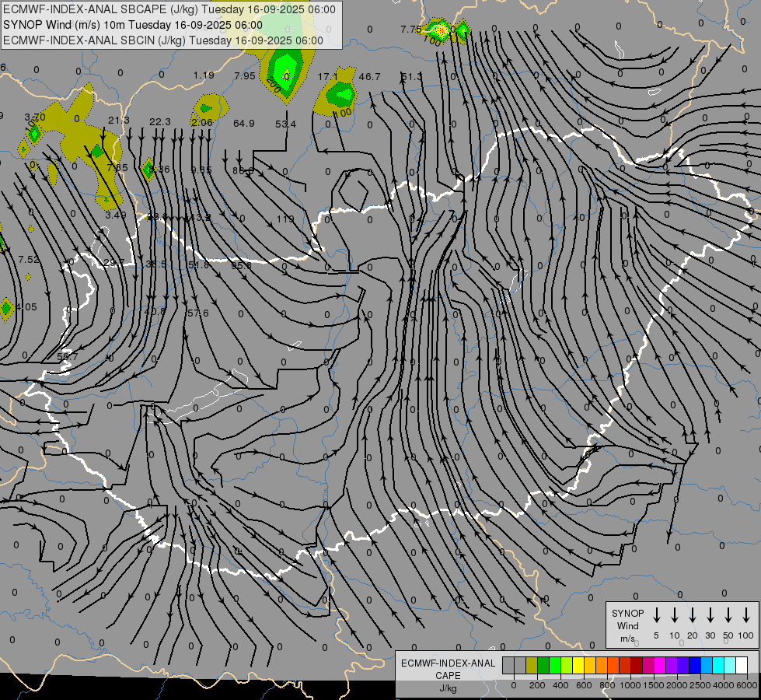This screenshot has width=761, height=700.
Task: Choose the magenta swatch in CAPE colorbar
Action: pyautogui.click(x=660, y=666)
